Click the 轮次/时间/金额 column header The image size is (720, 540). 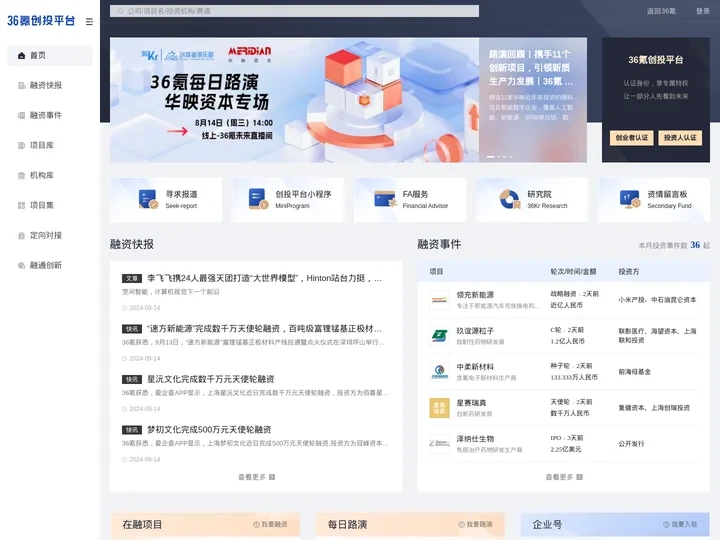pyautogui.click(x=573, y=272)
